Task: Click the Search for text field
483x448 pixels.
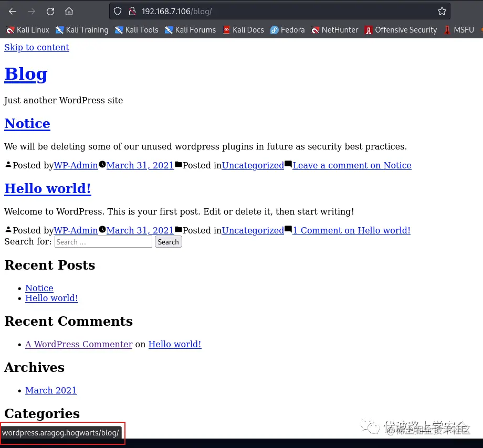Action: [x=103, y=242]
